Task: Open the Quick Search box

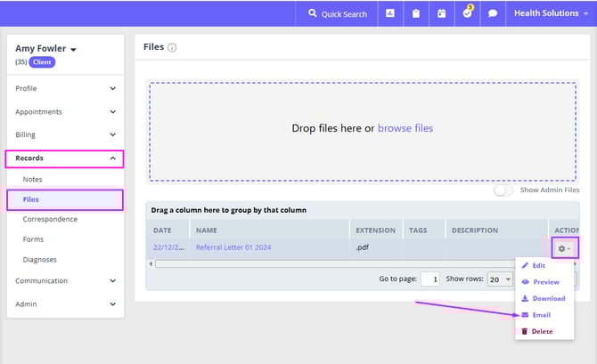Action: pos(337,14)
